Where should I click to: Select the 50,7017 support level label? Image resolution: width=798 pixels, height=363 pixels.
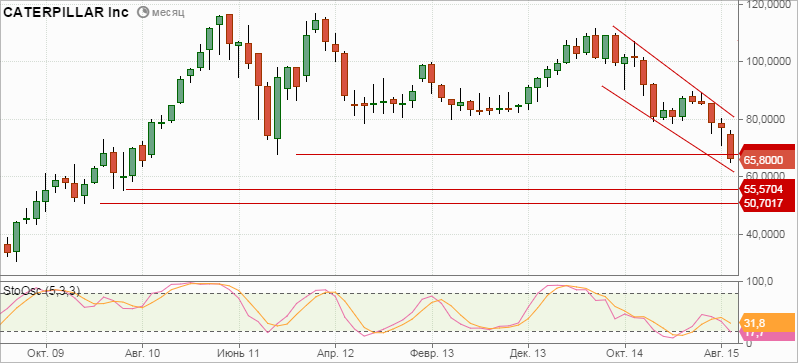tap(766, 204)
